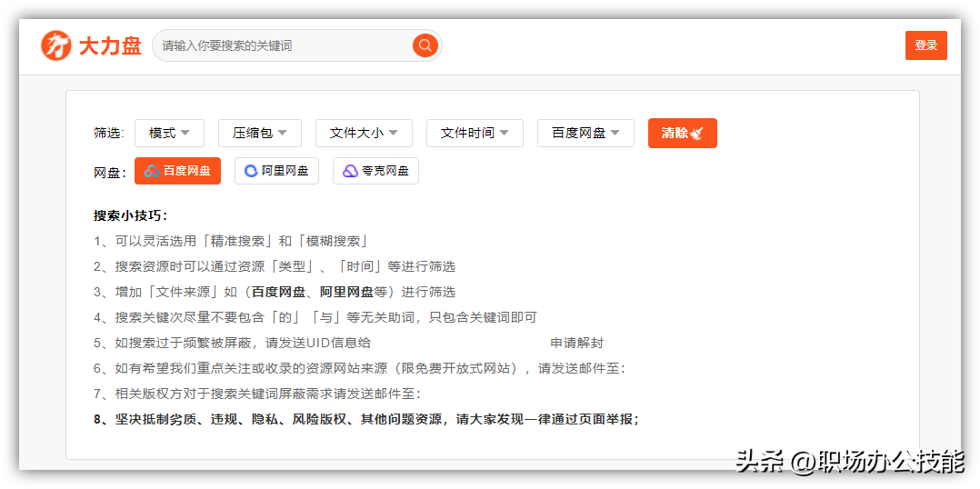The height and width of the screenshot is (489, 980).
Task: Click bold tip 8 about 页面举报
Action: [366, 420]
